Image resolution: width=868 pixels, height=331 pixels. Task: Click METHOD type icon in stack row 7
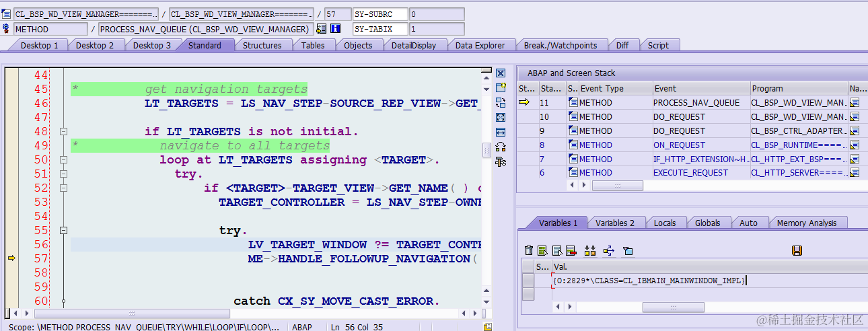tap(573, 159)
